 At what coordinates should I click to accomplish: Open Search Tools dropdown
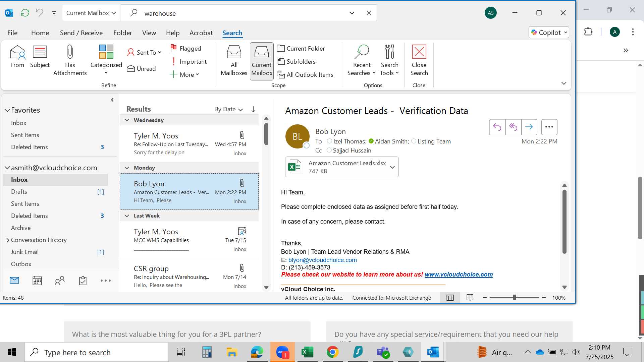pos(389,60)
